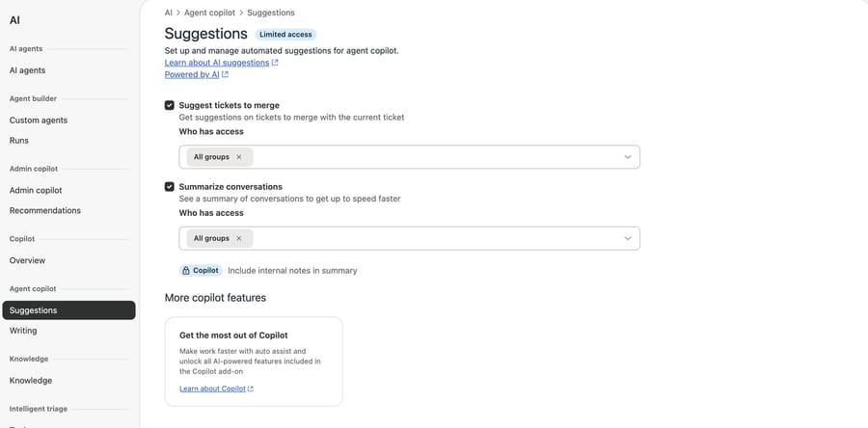This screenshot has height=428, width=868.
Task: Click the lock icon on Copilot badge
Action: (186, 271)
